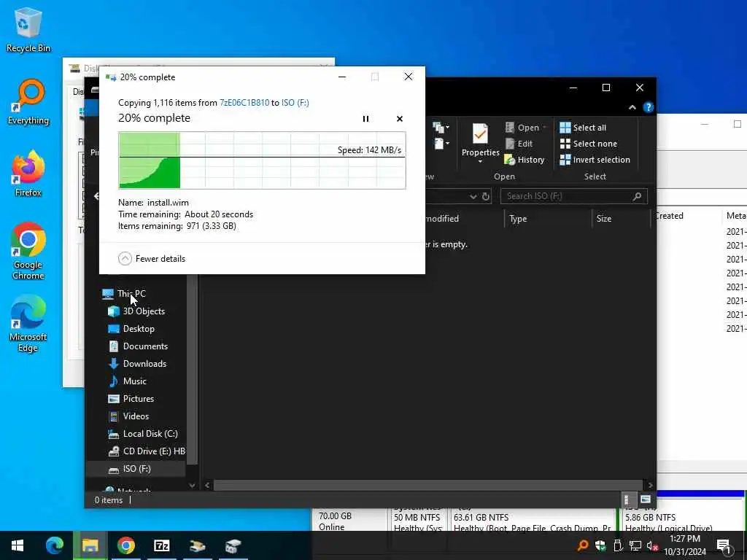Click File Explorer on the taskbar
747x560 pixels.
tap(90, 545)
